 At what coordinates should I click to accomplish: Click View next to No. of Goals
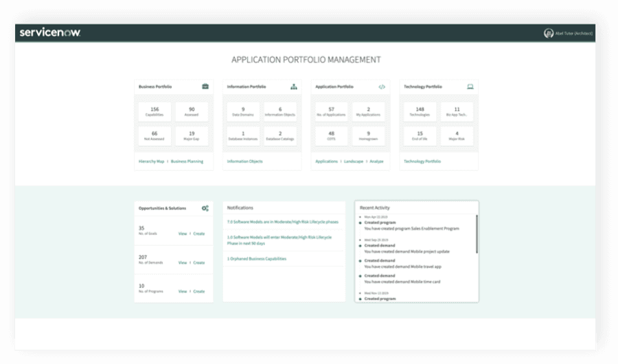[x=183, y=234]
